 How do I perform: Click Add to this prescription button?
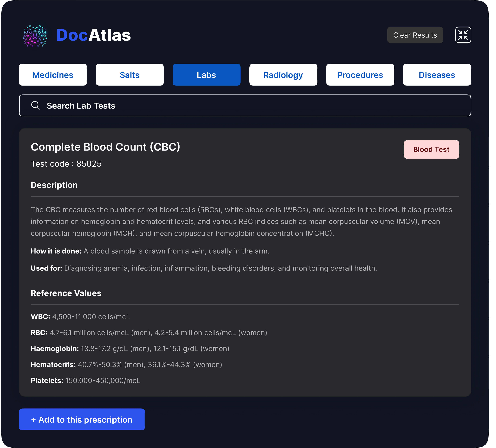tap(82, 419)
